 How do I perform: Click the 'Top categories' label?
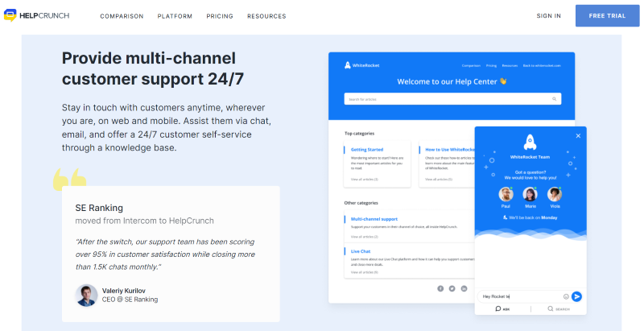tap(359, 134)
